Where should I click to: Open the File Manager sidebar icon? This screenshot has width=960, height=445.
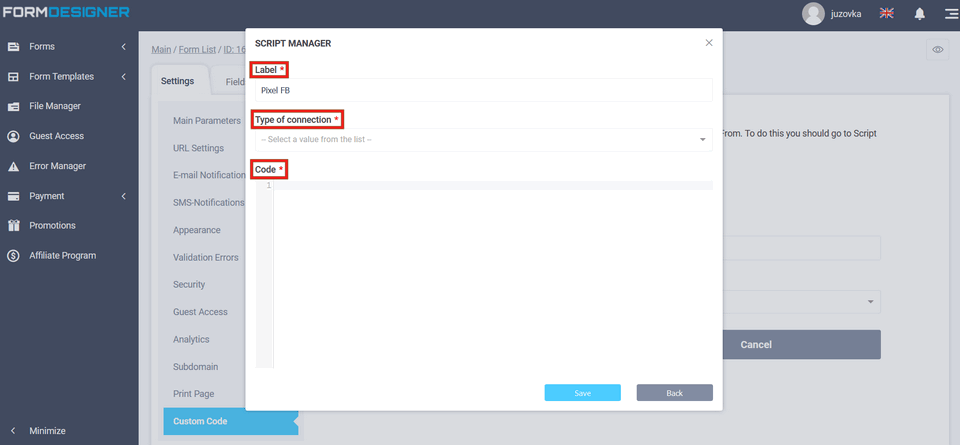click(x=13, y=107)
